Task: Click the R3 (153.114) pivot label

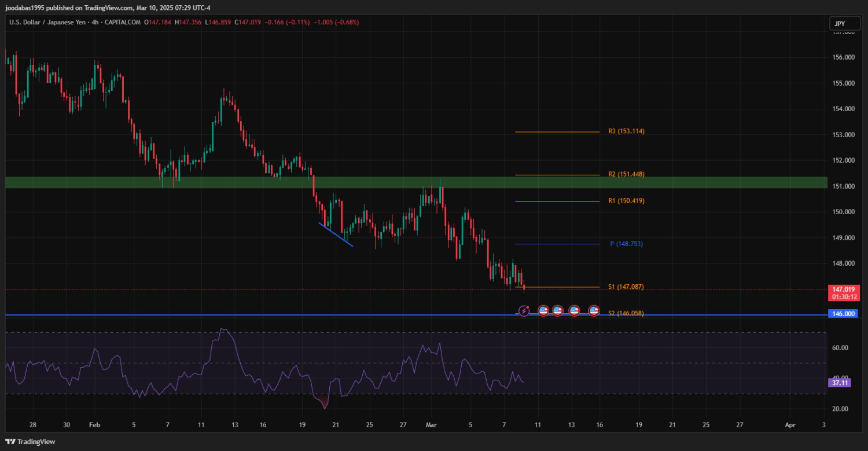Action: 626,131
